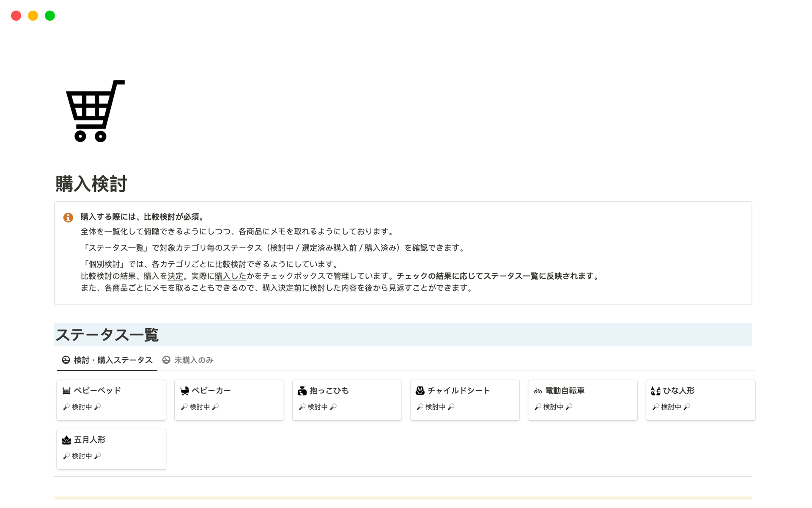
Task: Click the green macOS fullscreen button
Action: tap(50, 16)
